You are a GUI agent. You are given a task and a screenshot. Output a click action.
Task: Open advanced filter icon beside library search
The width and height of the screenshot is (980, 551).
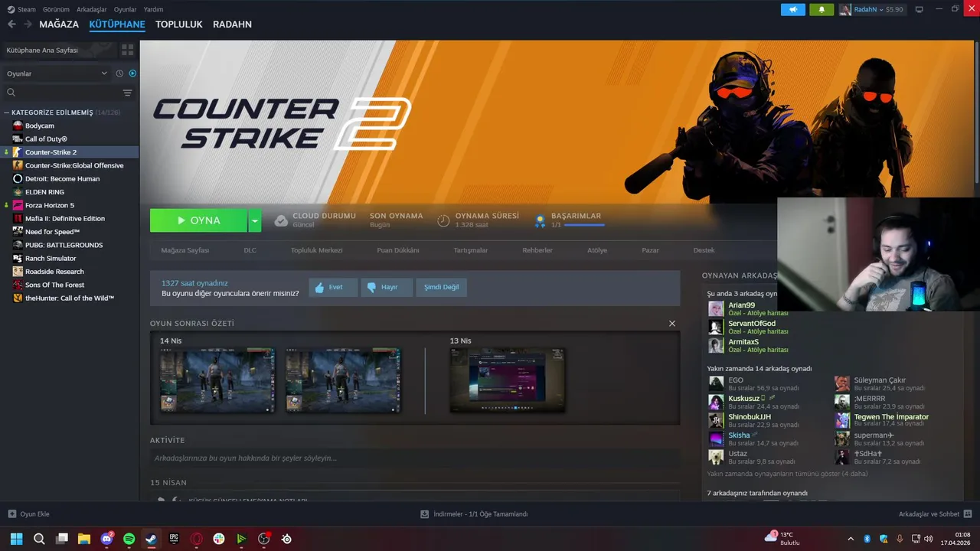coord(127,93)
